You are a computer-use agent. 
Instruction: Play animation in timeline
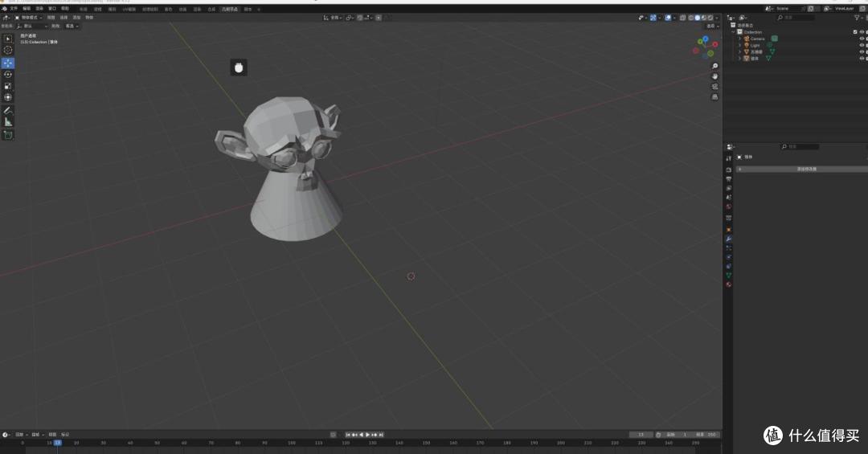point(367,435)
